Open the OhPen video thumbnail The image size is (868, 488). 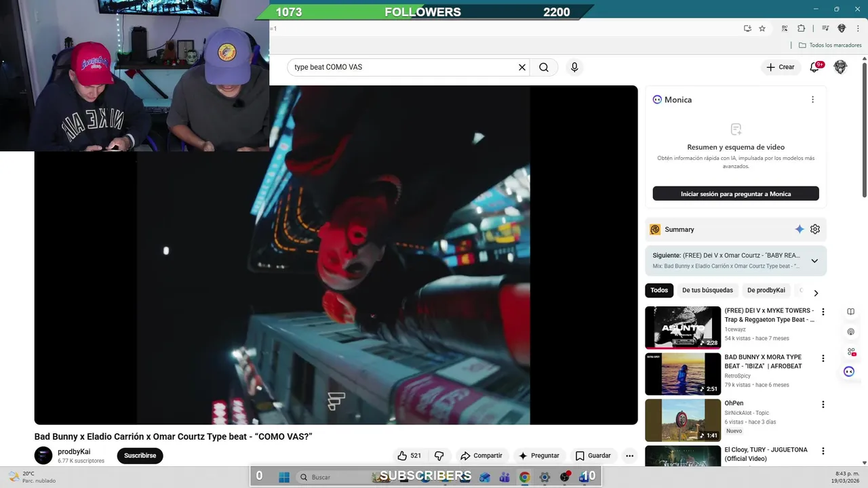683,420
